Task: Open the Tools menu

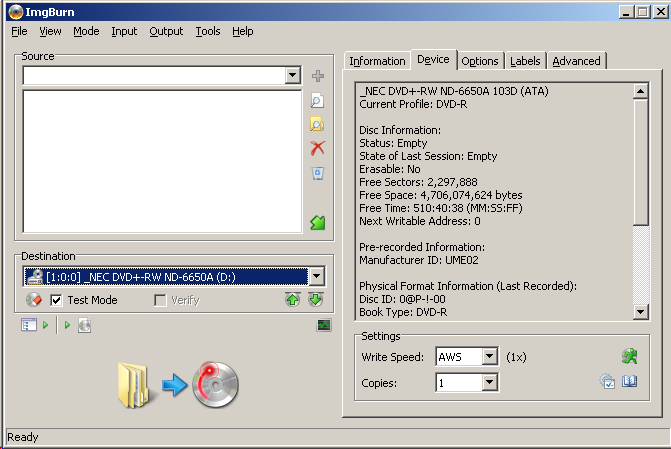Action: [x=208, y=31]
